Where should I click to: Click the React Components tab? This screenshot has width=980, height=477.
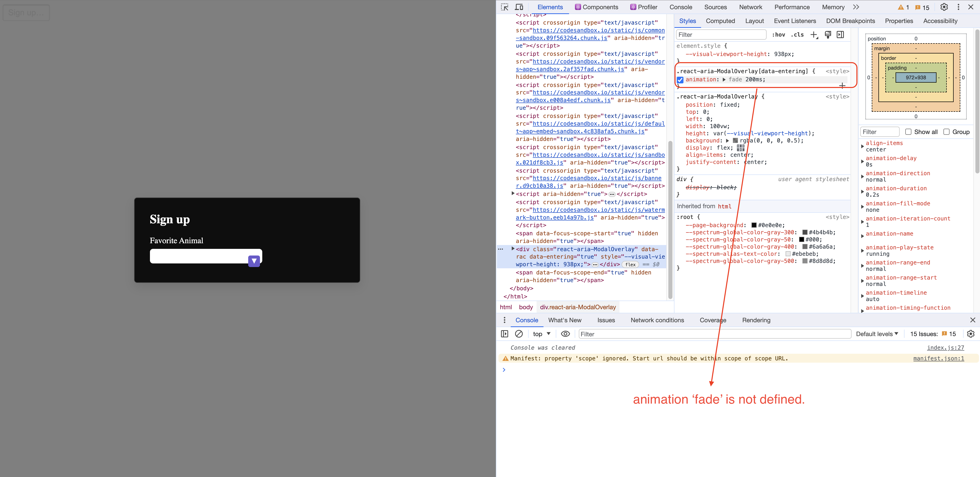click(x=596, y=7)
